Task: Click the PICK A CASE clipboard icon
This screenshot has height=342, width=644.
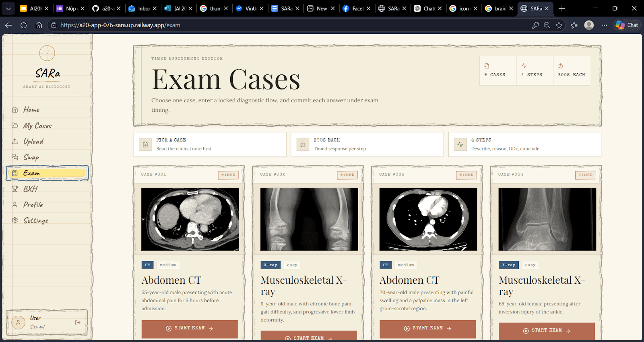Action: click(x=145, y=144)
